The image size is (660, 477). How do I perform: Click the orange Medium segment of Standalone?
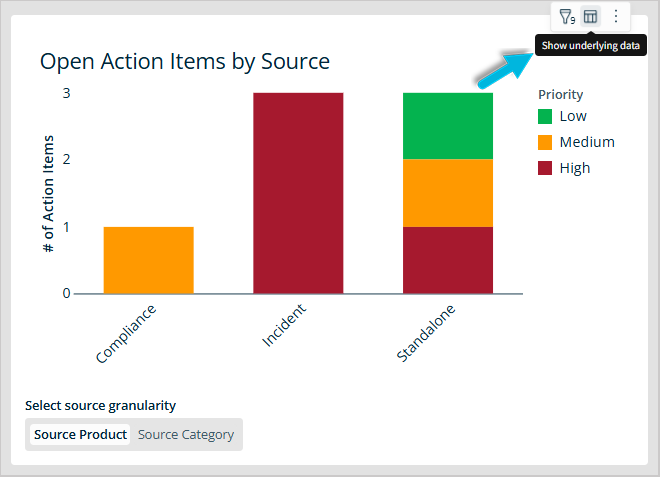pos(448,193)
